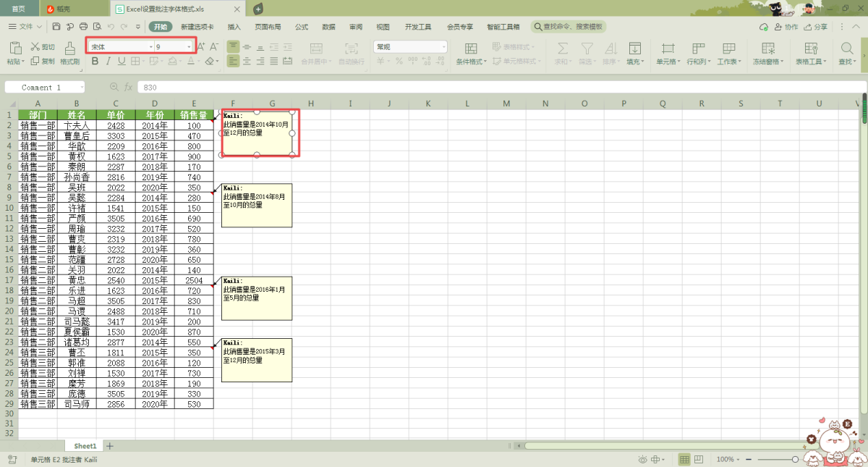Open the Data (数据) tab
Screen dimensions: 868x467
pos(329,27)
